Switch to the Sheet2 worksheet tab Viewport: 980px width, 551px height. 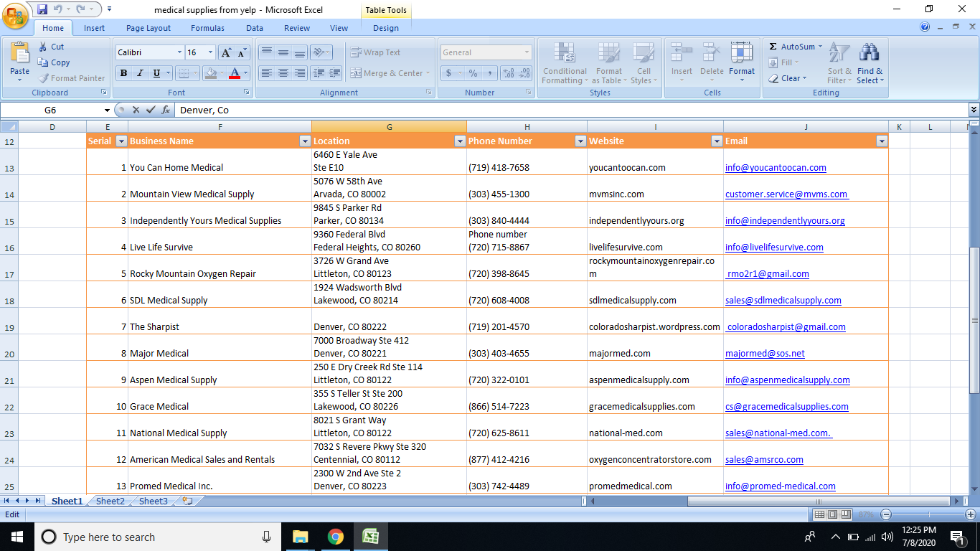pos(110,501)
